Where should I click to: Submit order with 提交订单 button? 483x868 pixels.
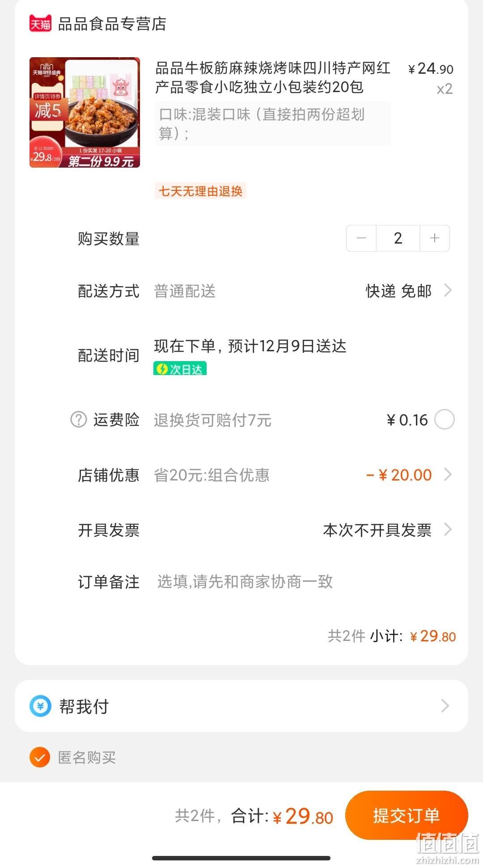[407, 815]
